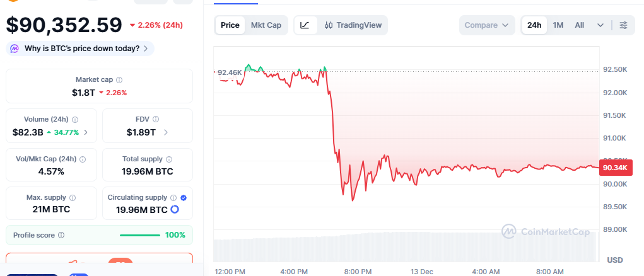
Task: Open the Compare dropdown
Action: (486, 25)
